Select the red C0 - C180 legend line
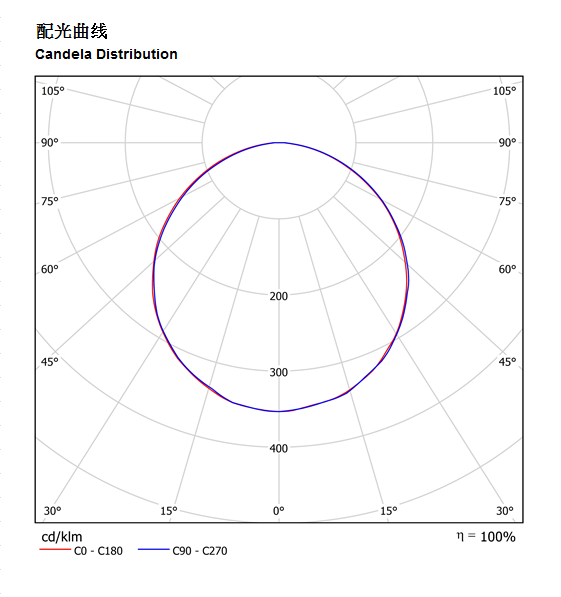Viewport: 561px width, 597px height. click(x=55, y=549)
